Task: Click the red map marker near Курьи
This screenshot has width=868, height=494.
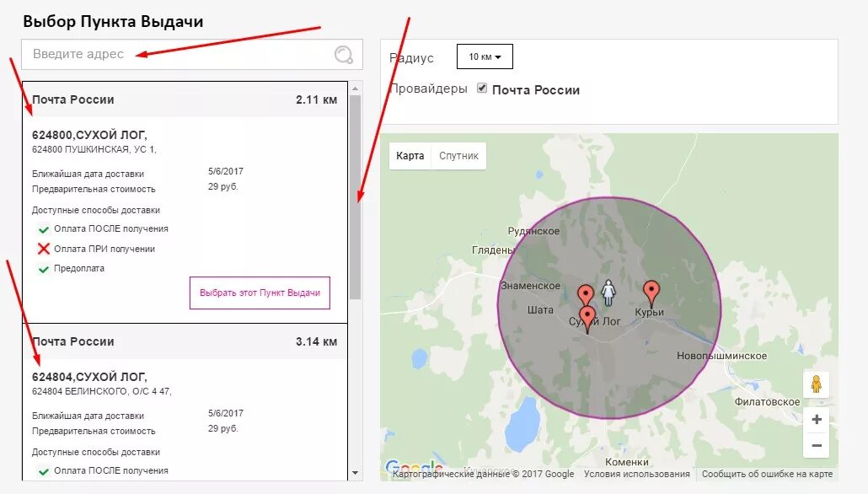Action: click(x=651, y=293)
